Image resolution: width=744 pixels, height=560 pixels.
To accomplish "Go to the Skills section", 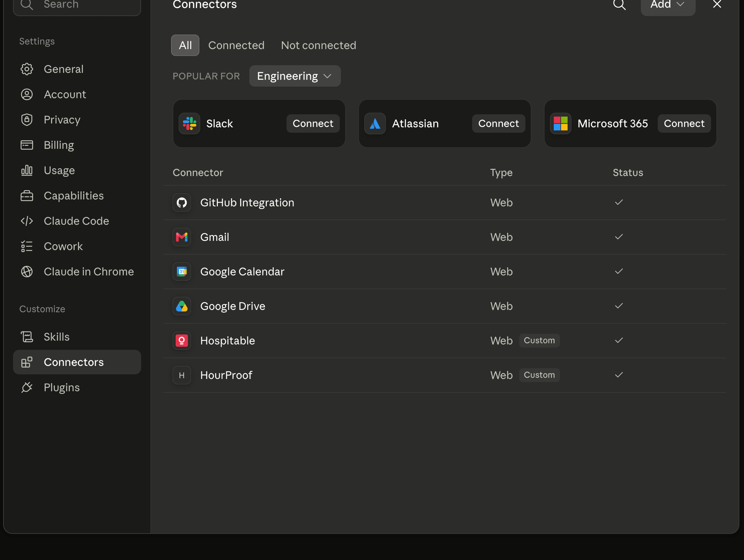I will point(77,337).
